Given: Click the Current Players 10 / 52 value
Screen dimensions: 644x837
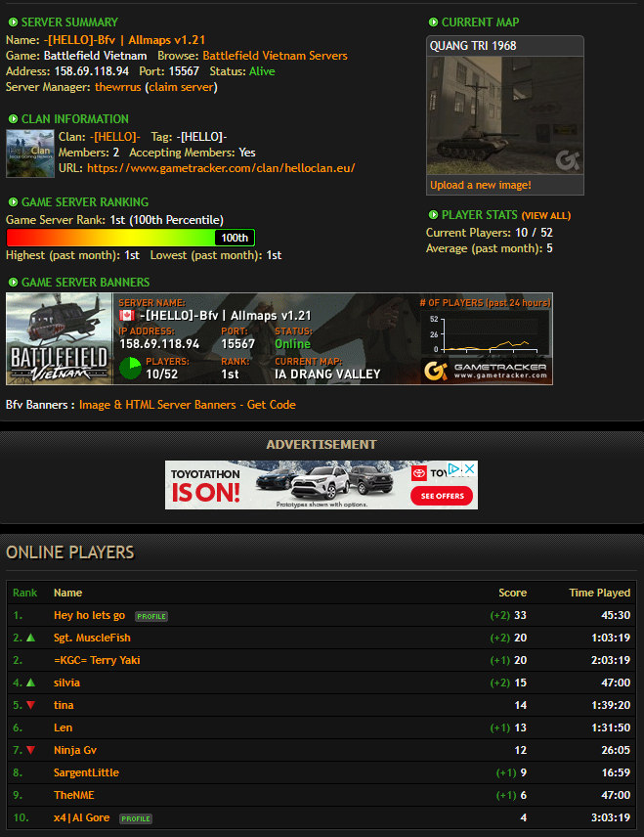Looking at the screenshot, I should (x=534, y=233).
